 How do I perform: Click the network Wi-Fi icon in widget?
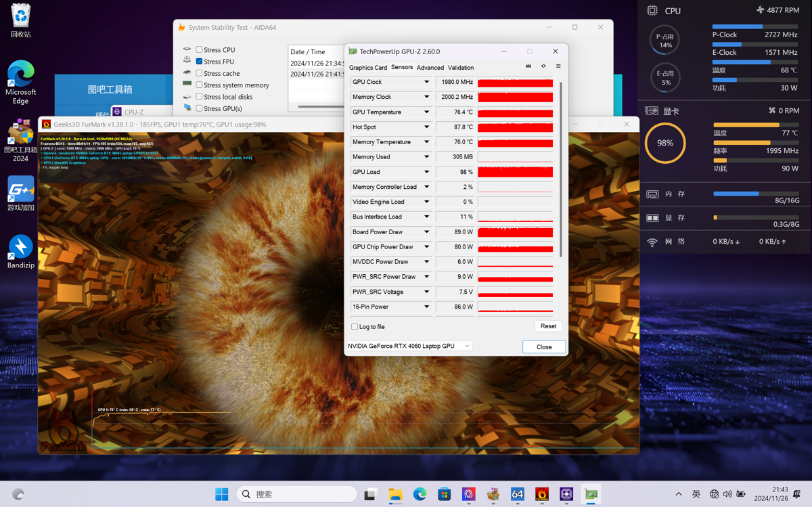pos(652,242)
